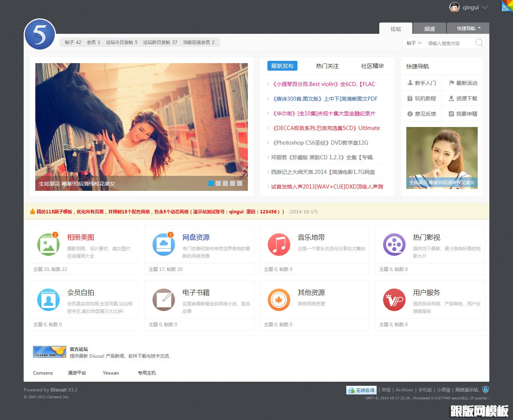Select the second carousel pagination dot
The height and width of the screenshot is (420, 513).
click(x=218, y=184)
